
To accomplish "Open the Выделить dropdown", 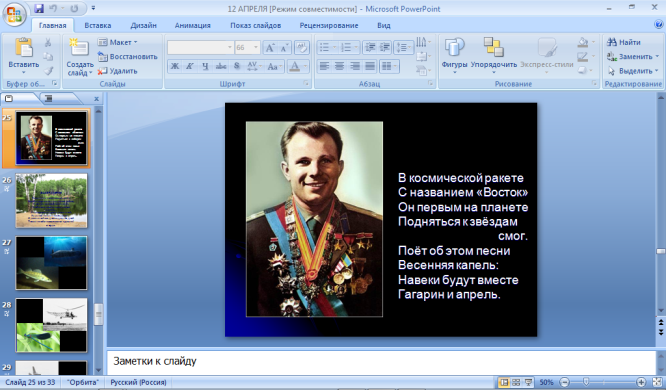I will click(x=633, y=71).
